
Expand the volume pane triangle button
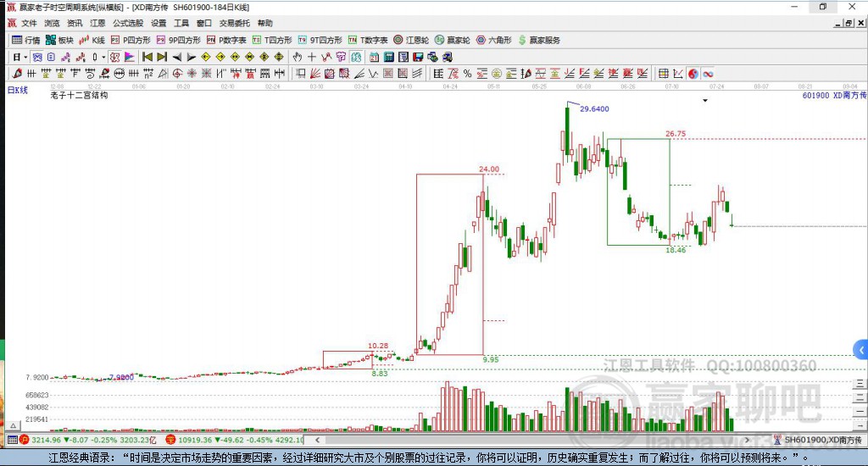pos(14,425)
